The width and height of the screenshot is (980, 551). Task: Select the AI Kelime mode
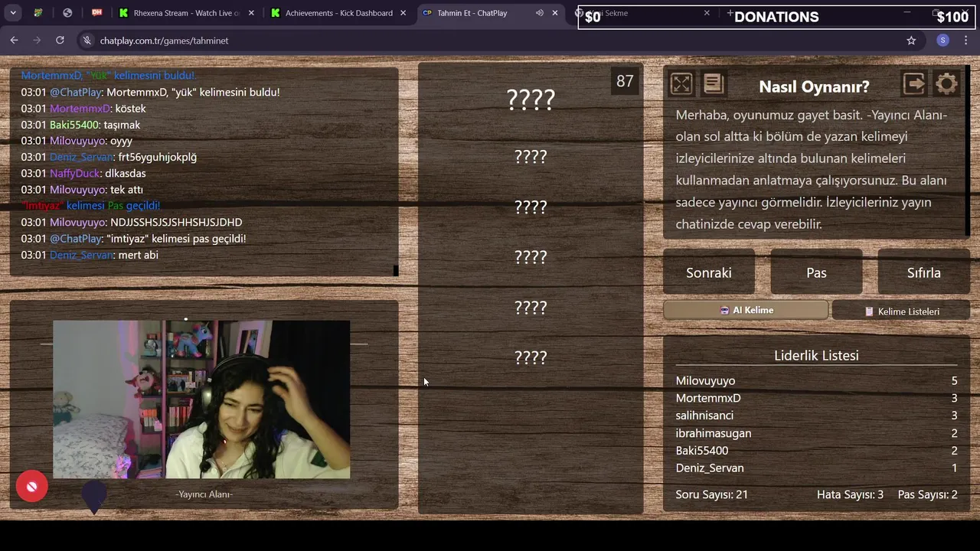pyautogui.click(x=746, y=310)
